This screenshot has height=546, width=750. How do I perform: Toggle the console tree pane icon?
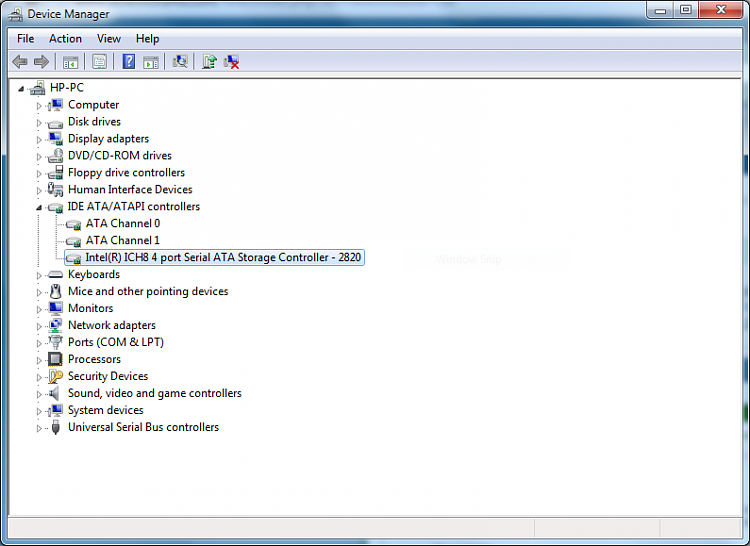[70, 62]
